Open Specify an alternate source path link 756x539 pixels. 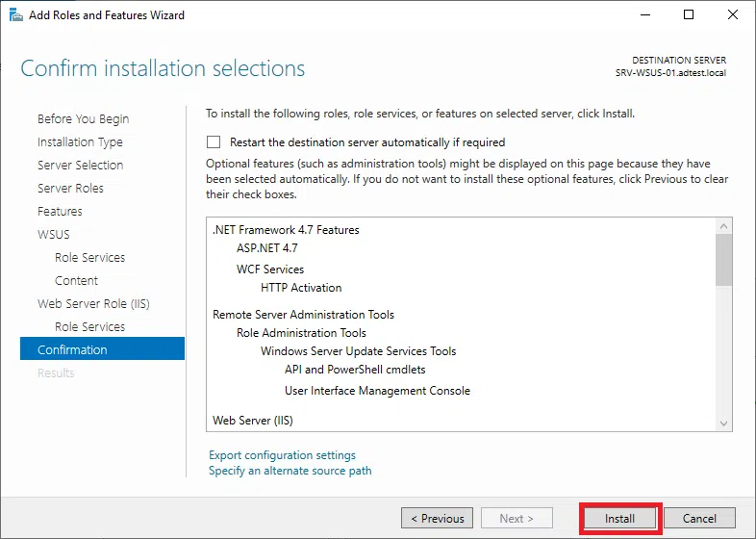290,471
